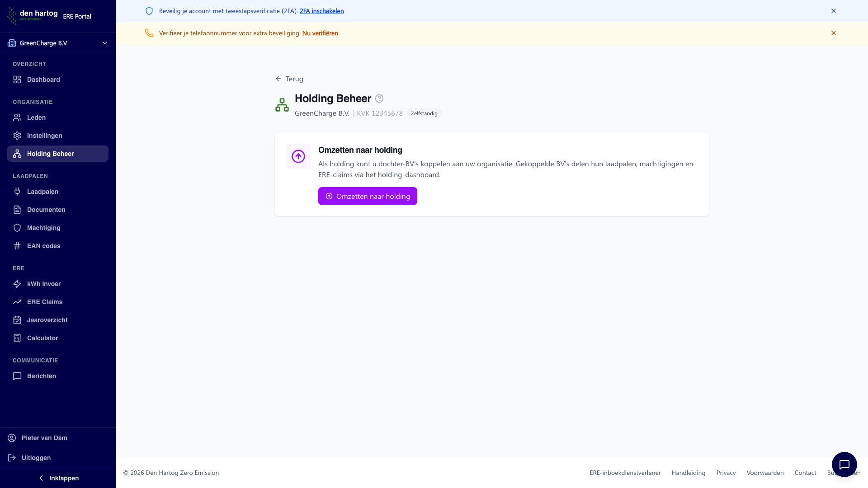Screen dimensions: 868x488
Task: Dismiss the 2FA banner
Action: click(834, 11)
